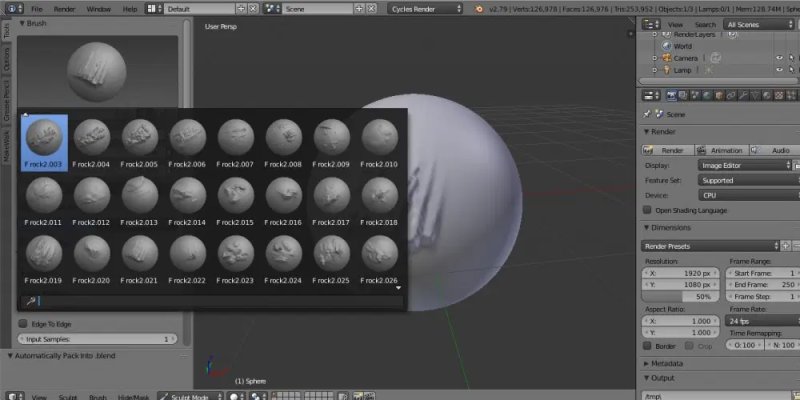The width and height of the screenshot is (800, 400).
Task: Click the Input Samples slider
Action: click(x=97, y=339)
